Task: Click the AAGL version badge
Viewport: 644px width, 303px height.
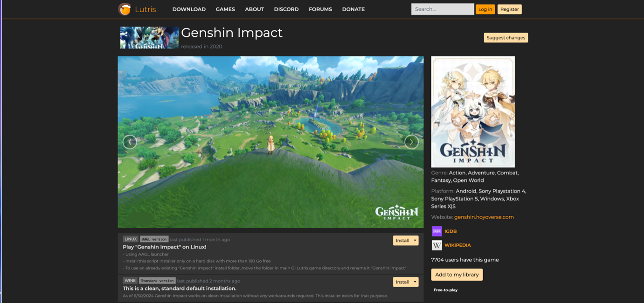Action: 154,239
